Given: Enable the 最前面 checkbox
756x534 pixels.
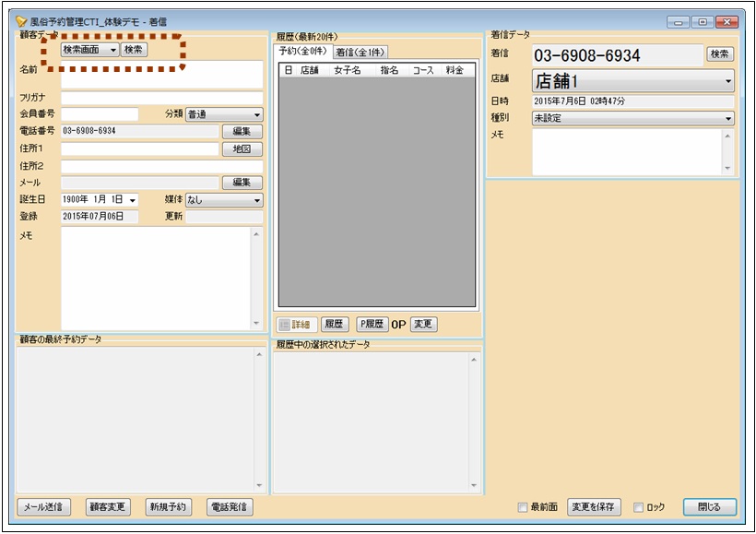Looking at the screenshot, I should click(523, 507).
